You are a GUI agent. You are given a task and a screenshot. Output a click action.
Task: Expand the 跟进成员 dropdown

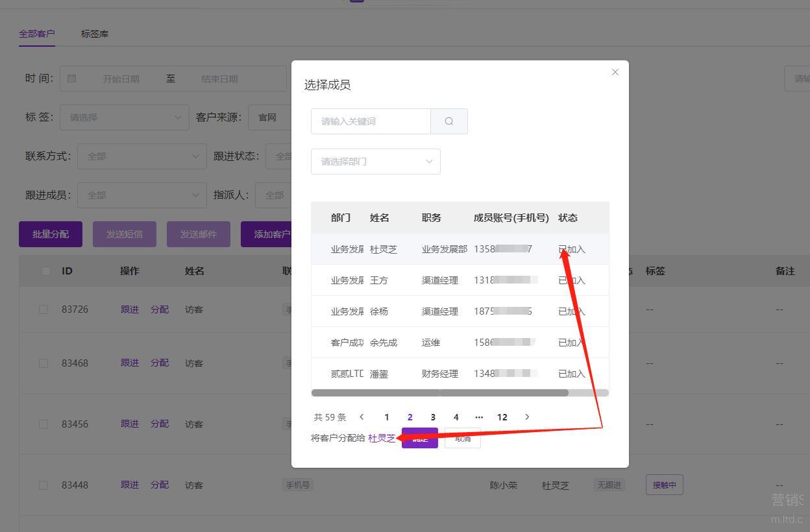141,195
